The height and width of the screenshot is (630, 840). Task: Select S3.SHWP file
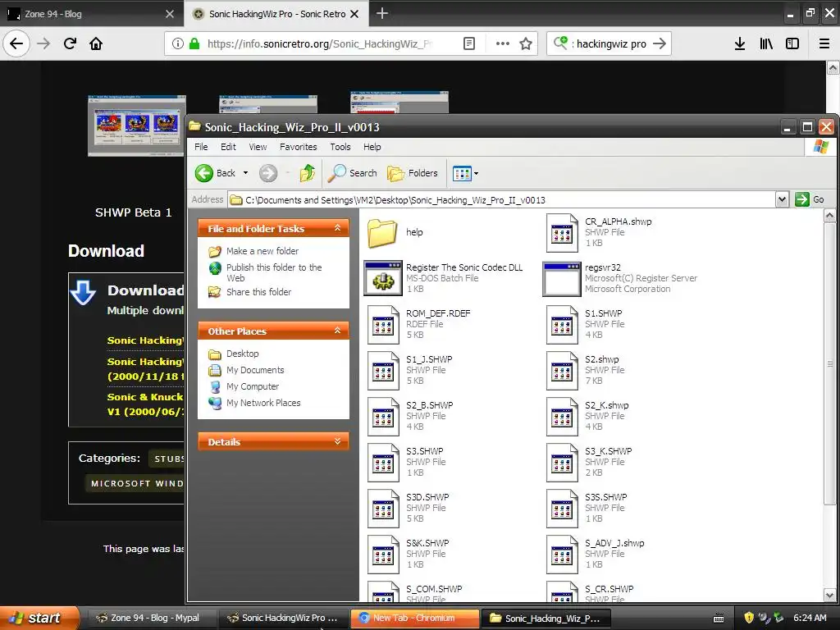407,463
